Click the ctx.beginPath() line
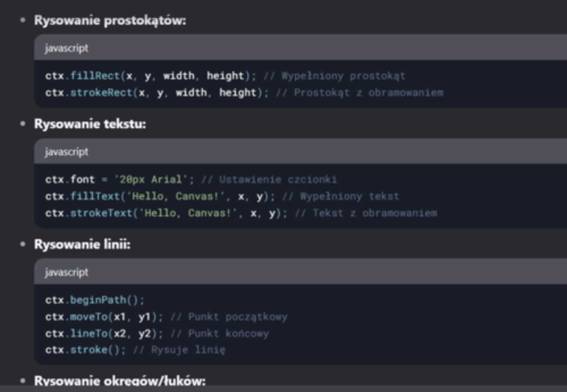This screenshot has height=392, width=567. 95,300
